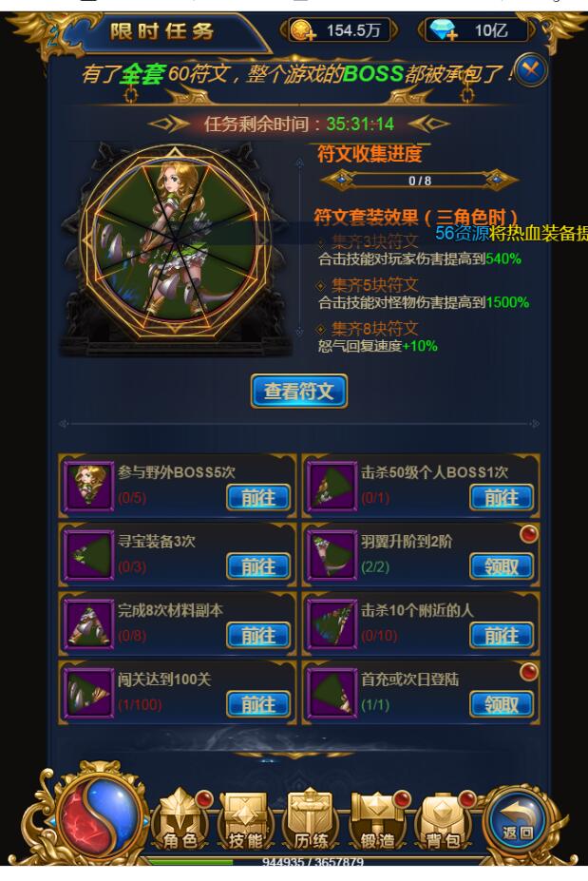Open the 背包 backpack icon

click(444, 821)
